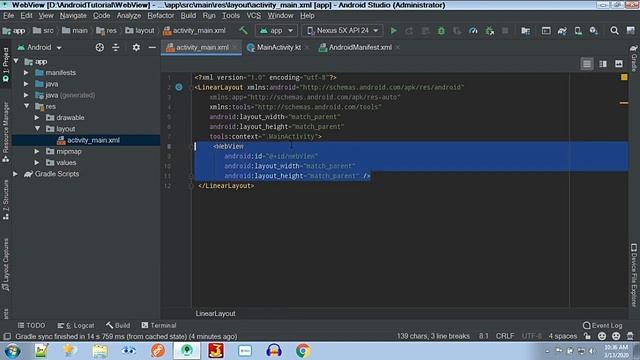The image size is (640, 360).
Task: Switch editor to Split view mode
Action: pos(603,64)
